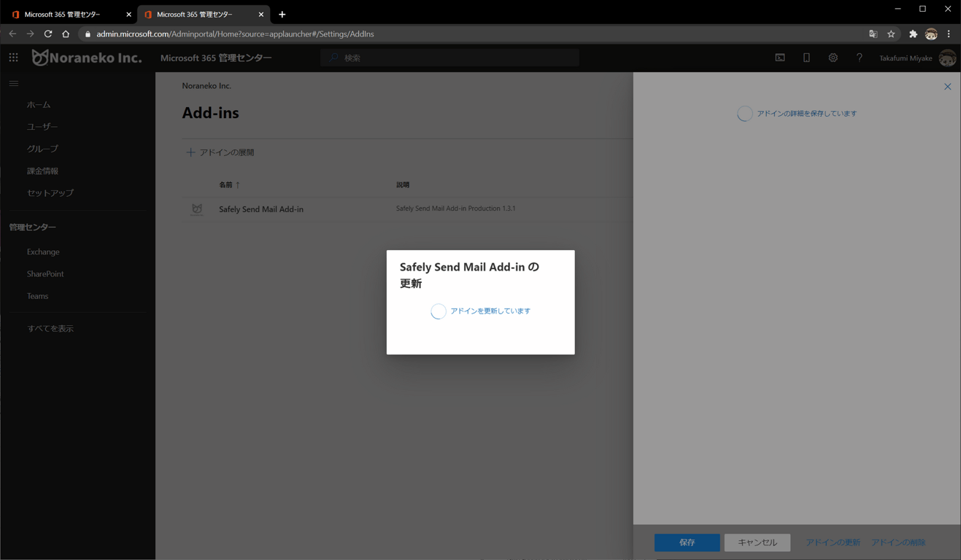Click the 検索 search field
The width and height of the screenshot is (961, 560).
[x=449, y=58]
